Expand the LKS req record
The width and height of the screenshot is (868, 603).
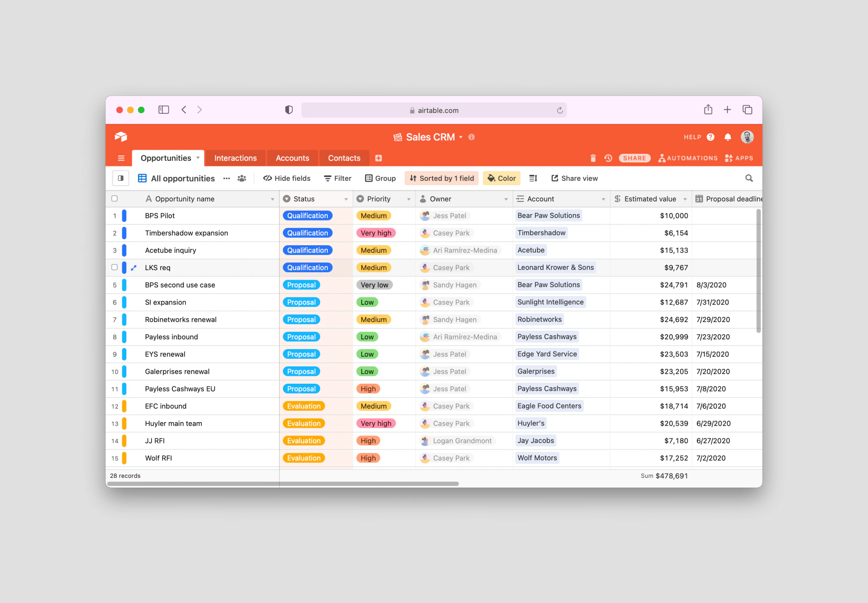133,268
